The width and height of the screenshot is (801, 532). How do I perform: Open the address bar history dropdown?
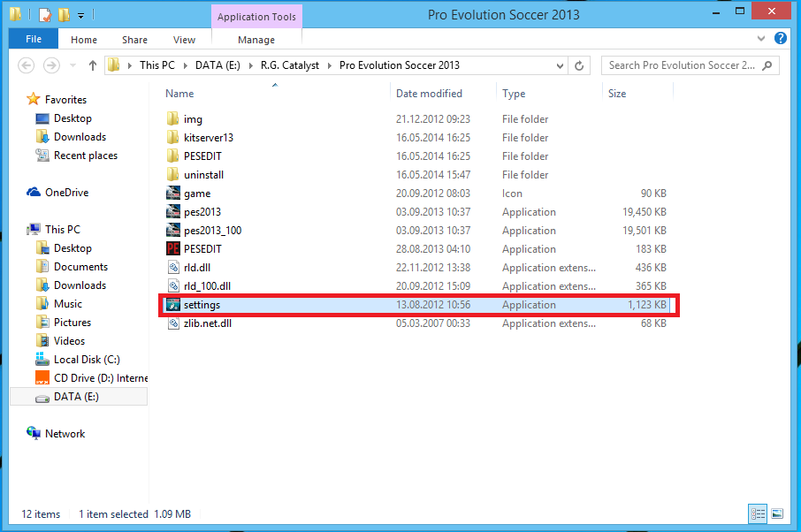pyautogui.click(x=560, y=66)
